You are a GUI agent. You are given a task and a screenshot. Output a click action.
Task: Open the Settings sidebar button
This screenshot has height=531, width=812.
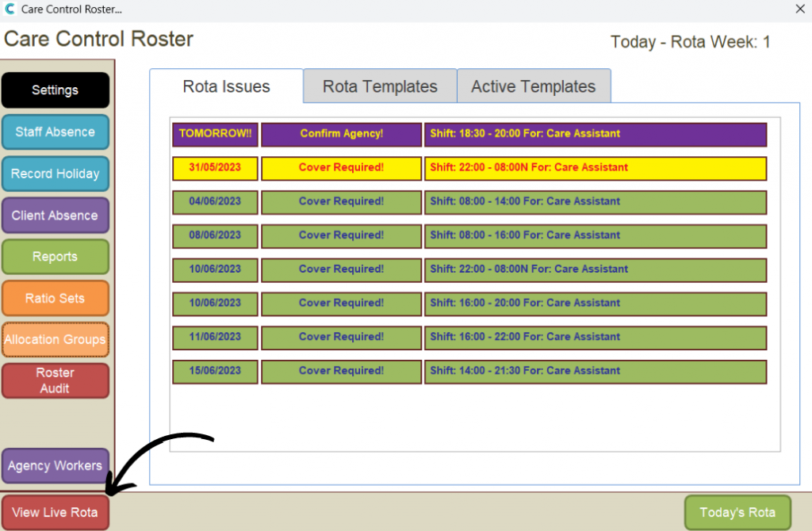[x=56, y=90]
